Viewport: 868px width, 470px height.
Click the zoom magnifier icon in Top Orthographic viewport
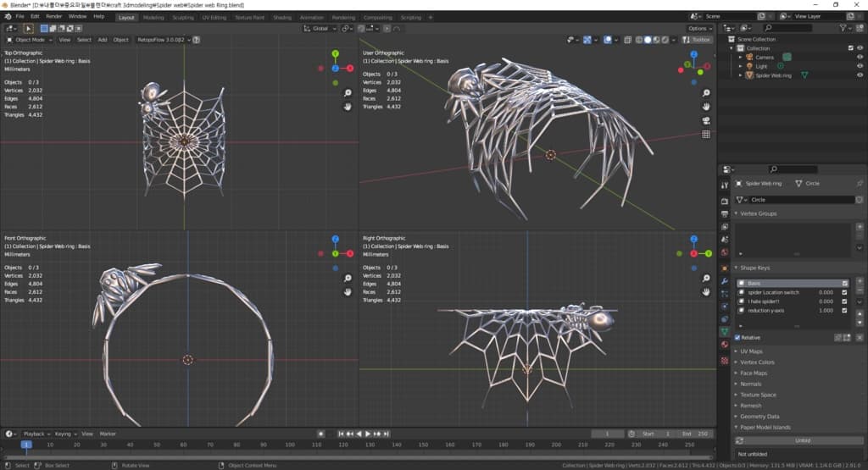click(x=348, y=91)
